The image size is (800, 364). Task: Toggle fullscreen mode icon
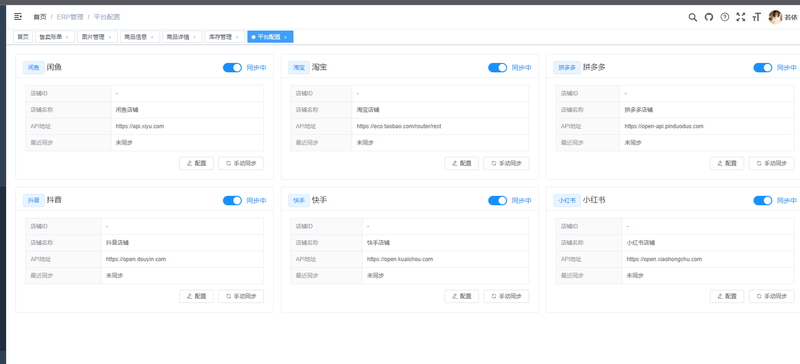(741, 17)
